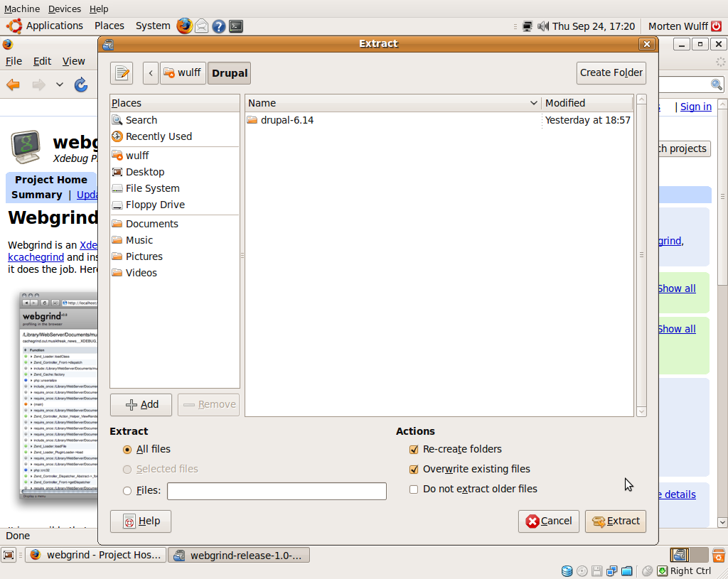
Task: Click the Extract button
Action: (615, 521)
